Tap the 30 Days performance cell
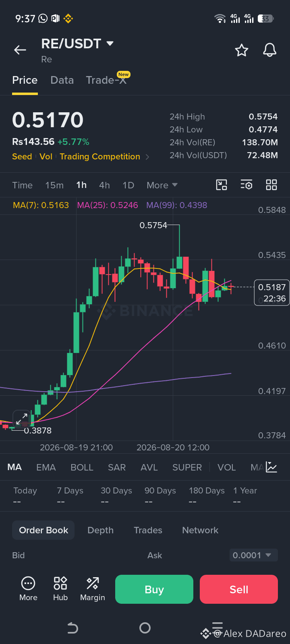 click(116, 496)
